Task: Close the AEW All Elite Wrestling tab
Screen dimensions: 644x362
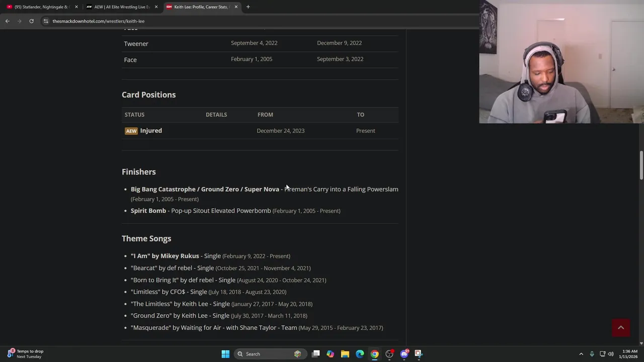Action: tap(156, 7)
